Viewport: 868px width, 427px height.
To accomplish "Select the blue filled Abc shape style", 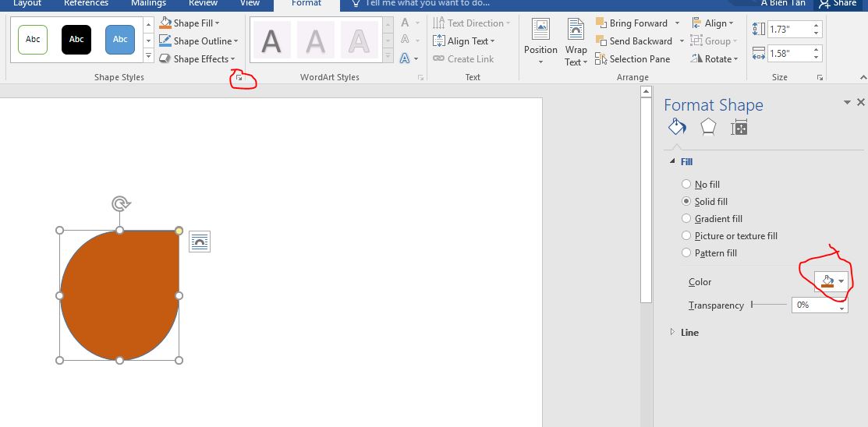I will point(120,39).
